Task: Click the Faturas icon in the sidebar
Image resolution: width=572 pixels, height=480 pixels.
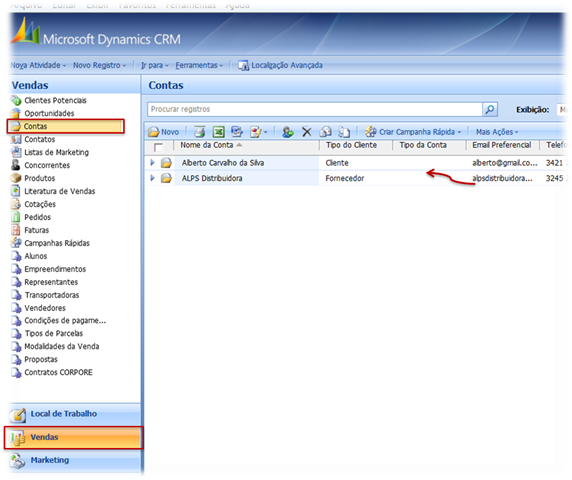Action: click(x=16, y=230)
